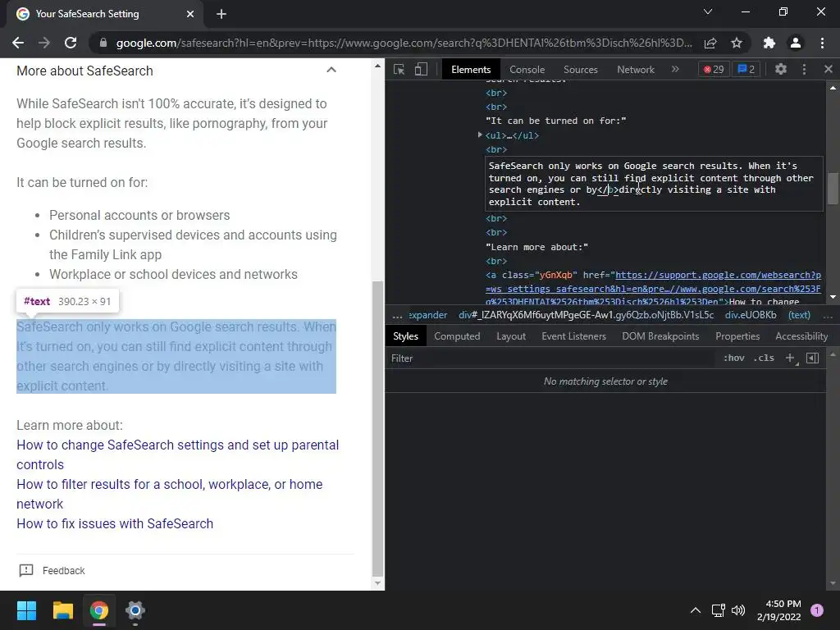The image size is (840, 630).
Task: Open a new tab with plus button
Action: tap(221, 14)
